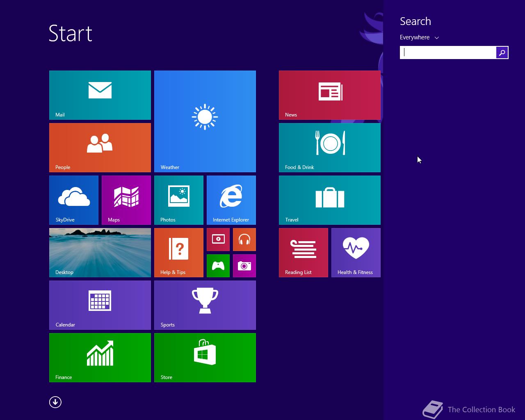This screenshot has width=525, height=420.
Task: Click inside the Search text box
Action: (x=448, y=52)
